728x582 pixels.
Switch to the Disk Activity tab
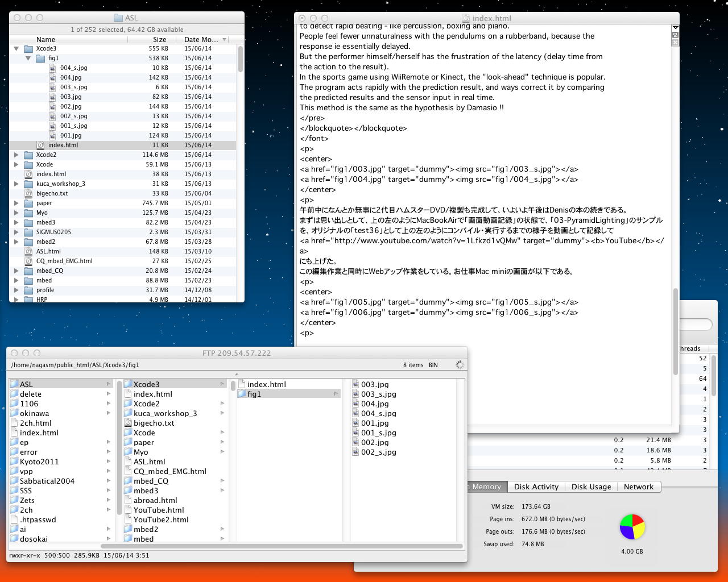pyautogui.click(x=536, y=487)
